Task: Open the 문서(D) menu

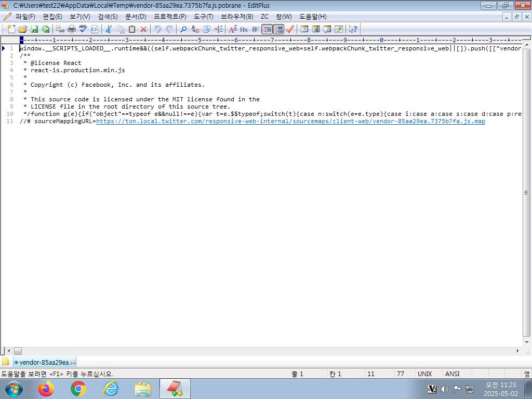Action: point(136,17)
